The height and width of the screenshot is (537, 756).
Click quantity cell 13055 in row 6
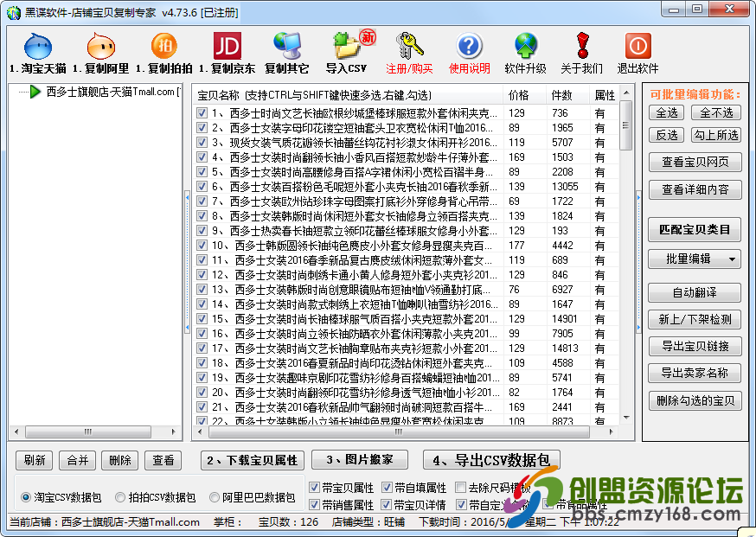click(565, 187)
